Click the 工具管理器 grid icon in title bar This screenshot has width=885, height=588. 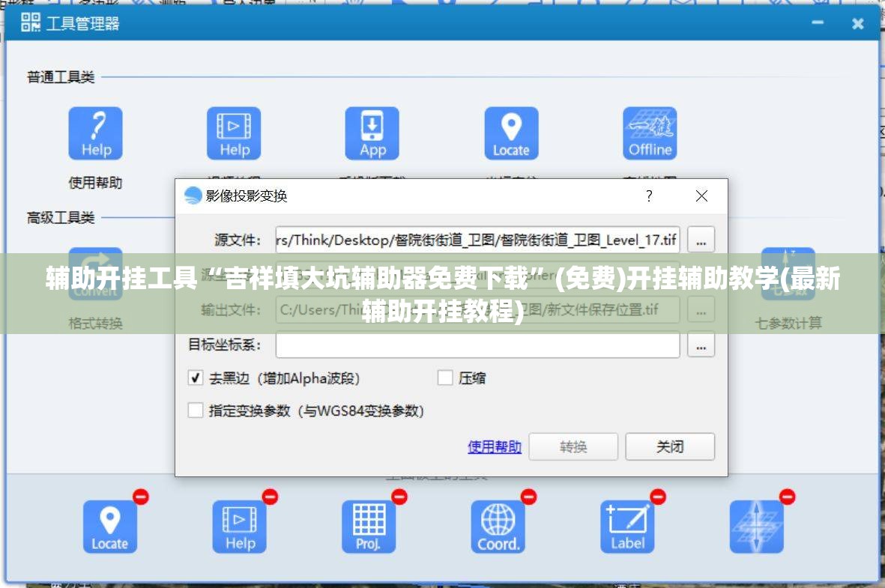pos(31,22)
